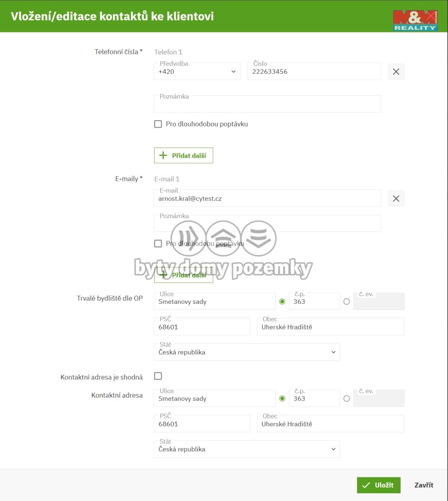Click Obec field in permanent residence

click(x=330, y=327)
